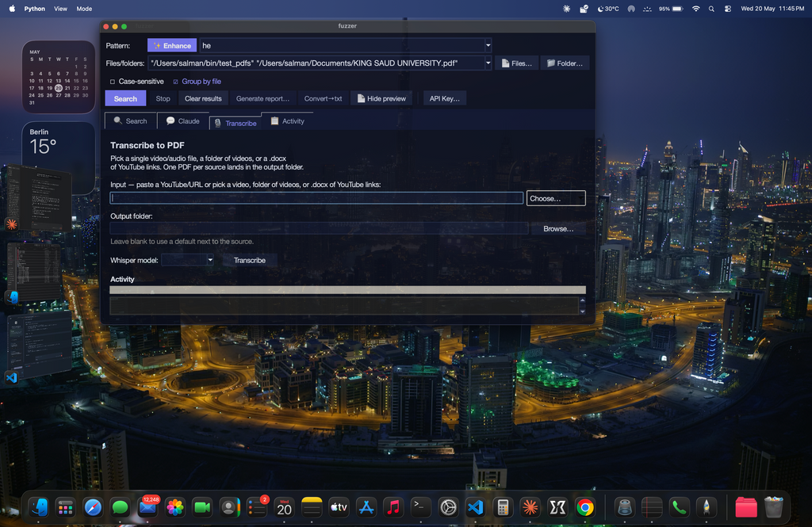Select the top Stage Manager window thumbnail
This screenshot has width=812, height=527.
click(40, 198)
